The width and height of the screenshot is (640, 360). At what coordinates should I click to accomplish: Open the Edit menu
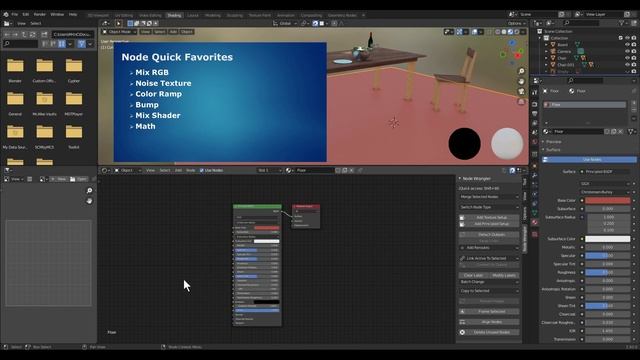[26, 14]
